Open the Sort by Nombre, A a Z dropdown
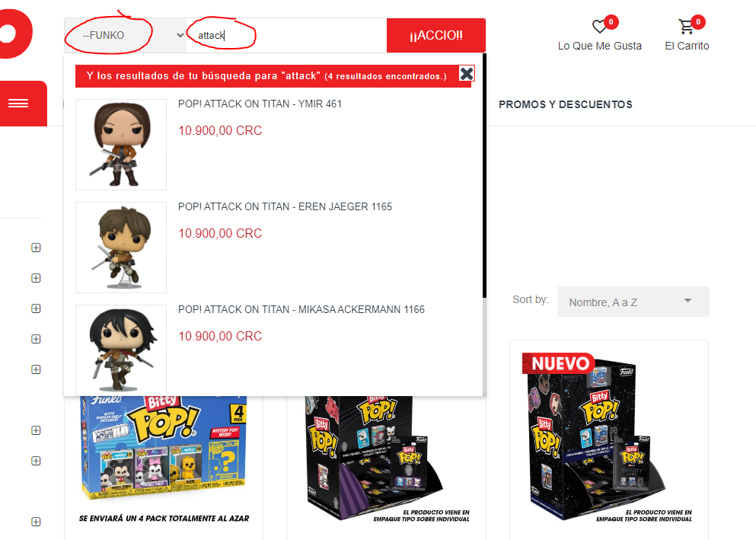This screenshot has height=540, width=756. click(633, 302)
